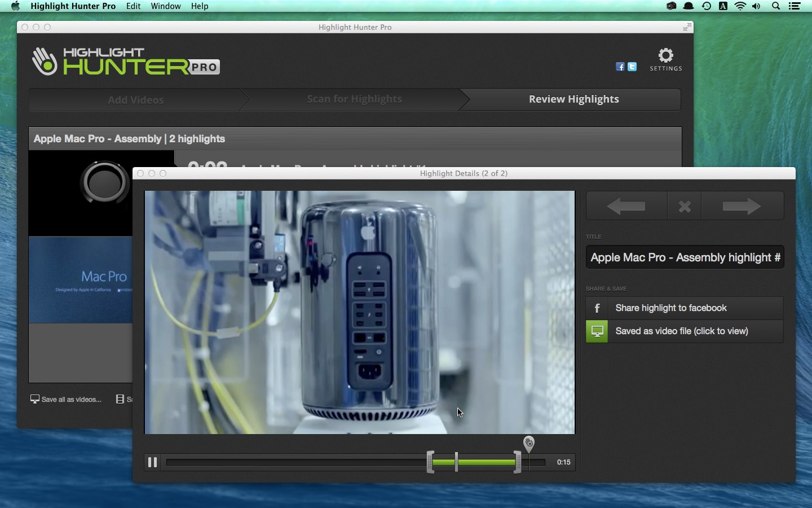
Task: Open the Help menu
Action: coord(200,6)
